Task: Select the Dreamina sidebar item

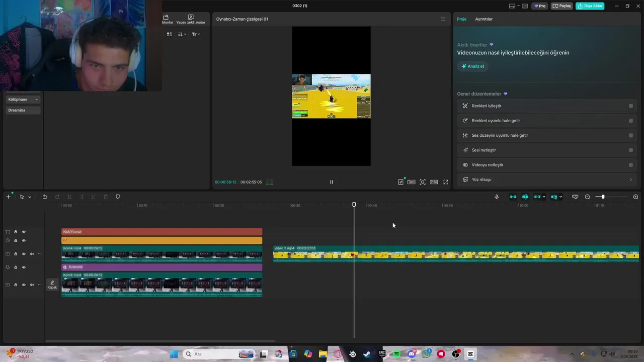Action: click(x=23, y=110)
